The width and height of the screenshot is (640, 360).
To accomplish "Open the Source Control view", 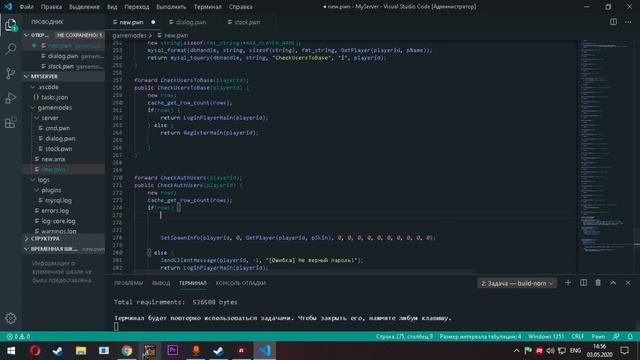I will [x=11, y=73].
